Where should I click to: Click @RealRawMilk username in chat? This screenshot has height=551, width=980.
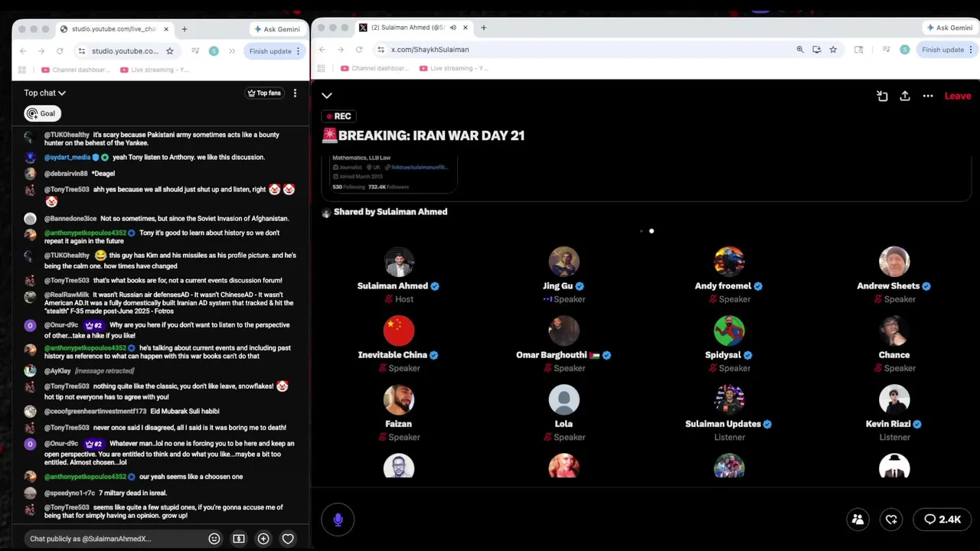67,295
